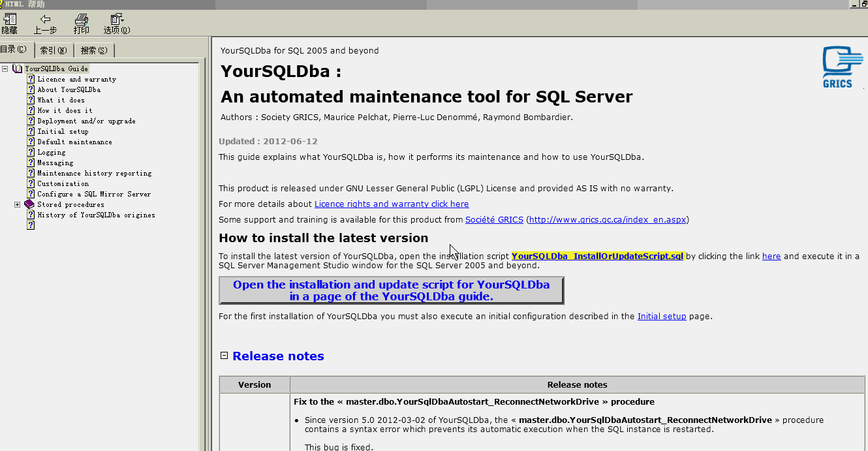This screenshot has height=451, width=868.
Task: Switch to the 搜索 (Search) tab
Action: pos(94,50)
